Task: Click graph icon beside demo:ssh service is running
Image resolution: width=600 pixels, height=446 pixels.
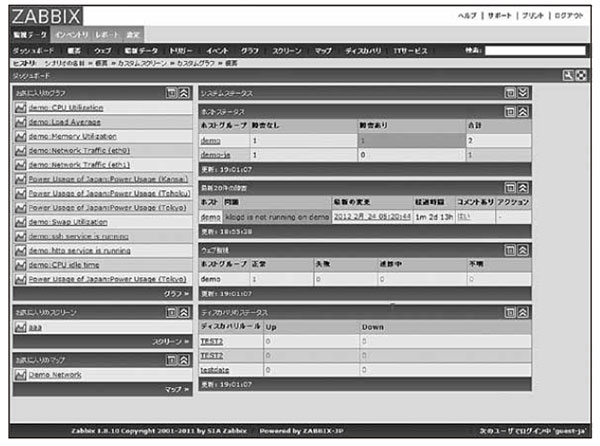Action: pos(20,236)
